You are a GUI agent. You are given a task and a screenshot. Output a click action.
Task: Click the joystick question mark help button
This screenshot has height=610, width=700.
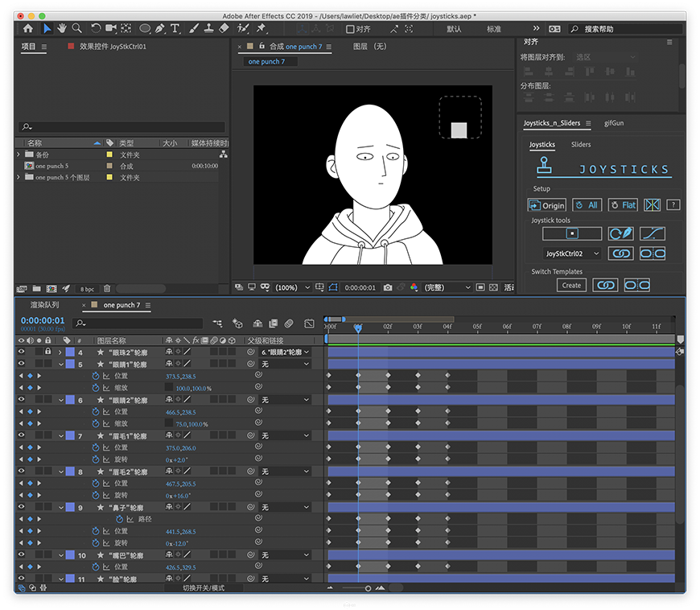674,205
